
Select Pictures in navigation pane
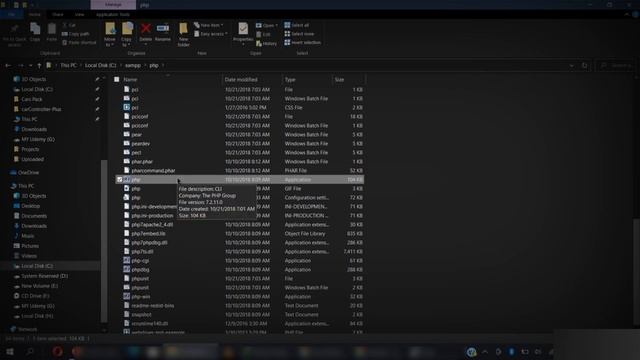point(27,246)
